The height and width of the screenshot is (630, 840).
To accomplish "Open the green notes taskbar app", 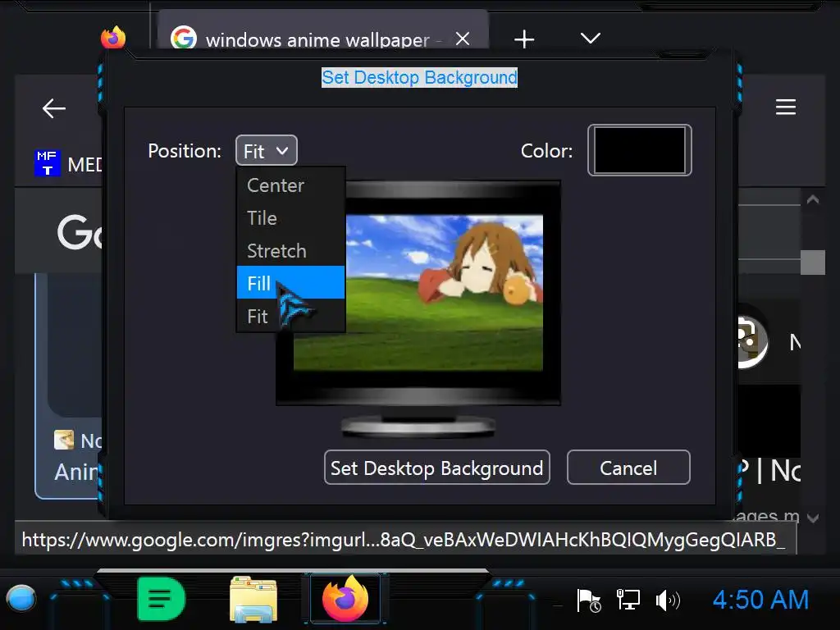I will click(x=161, y=599).
